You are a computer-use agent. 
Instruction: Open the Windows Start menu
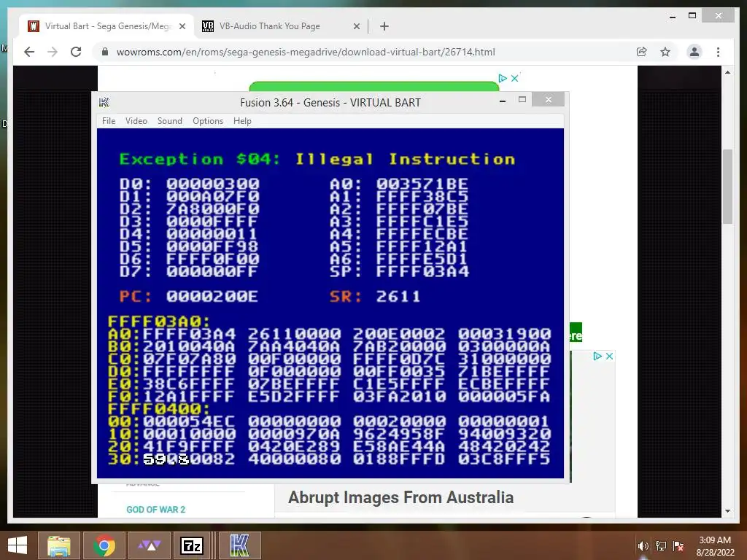click(18, 545)
